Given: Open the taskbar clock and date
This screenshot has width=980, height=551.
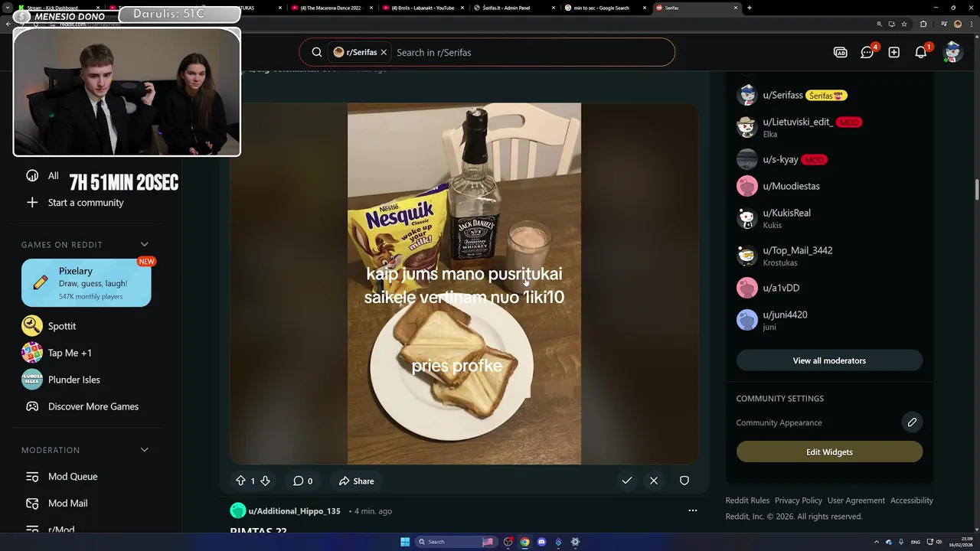Looking at the screenshot, I should point(959,542).
